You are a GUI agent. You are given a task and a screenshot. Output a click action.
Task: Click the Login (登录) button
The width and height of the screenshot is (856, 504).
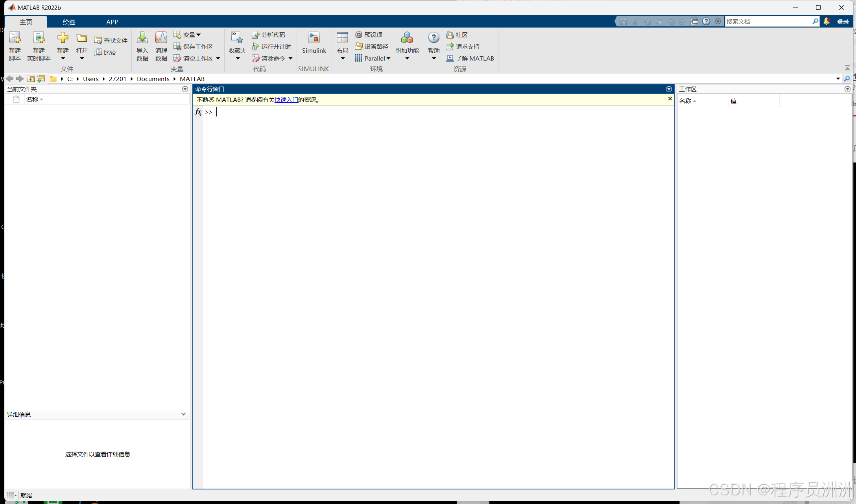pos(843,21)
